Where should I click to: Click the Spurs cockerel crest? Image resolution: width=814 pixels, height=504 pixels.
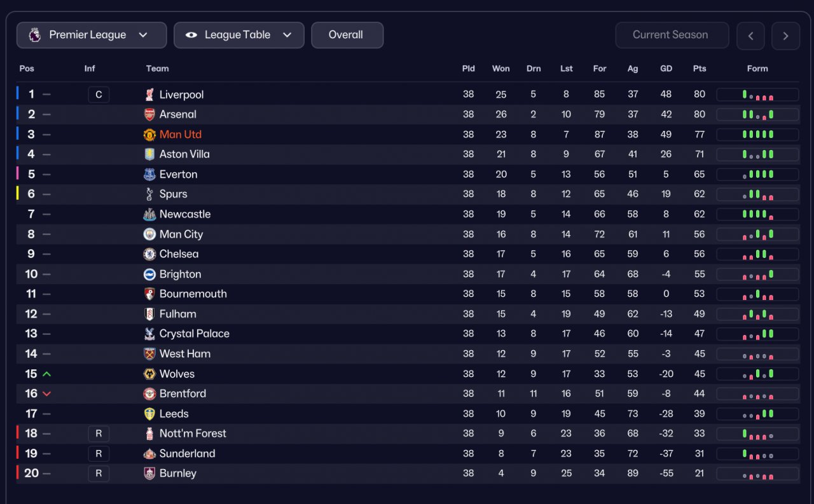[149, 194]
